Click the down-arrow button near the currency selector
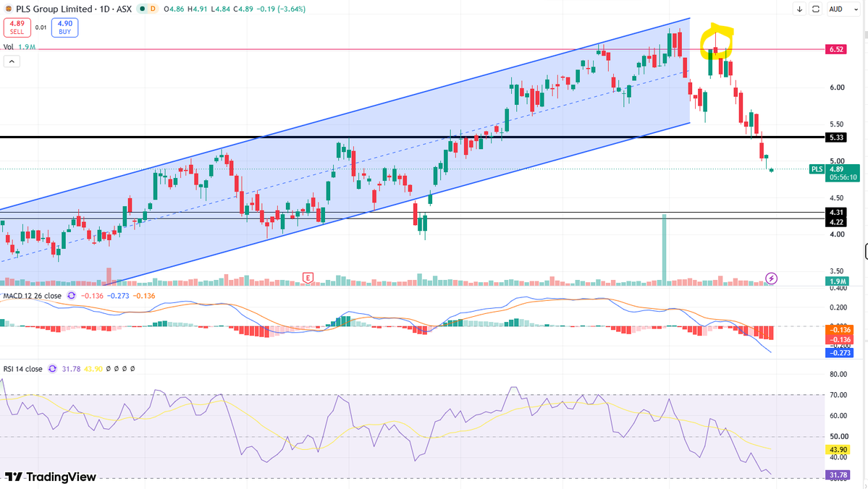The image size is (868, 489). [799, 9]
